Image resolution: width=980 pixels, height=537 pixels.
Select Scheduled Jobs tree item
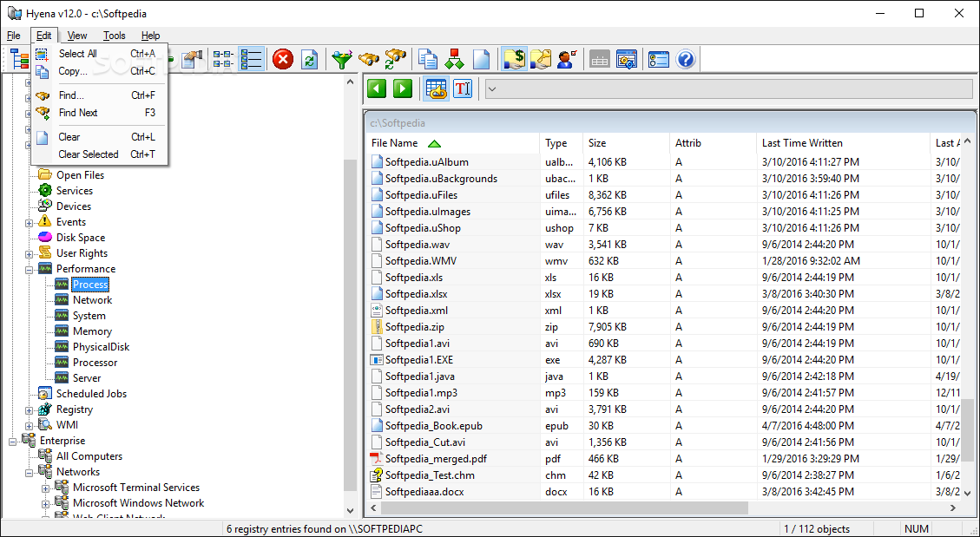91,394
